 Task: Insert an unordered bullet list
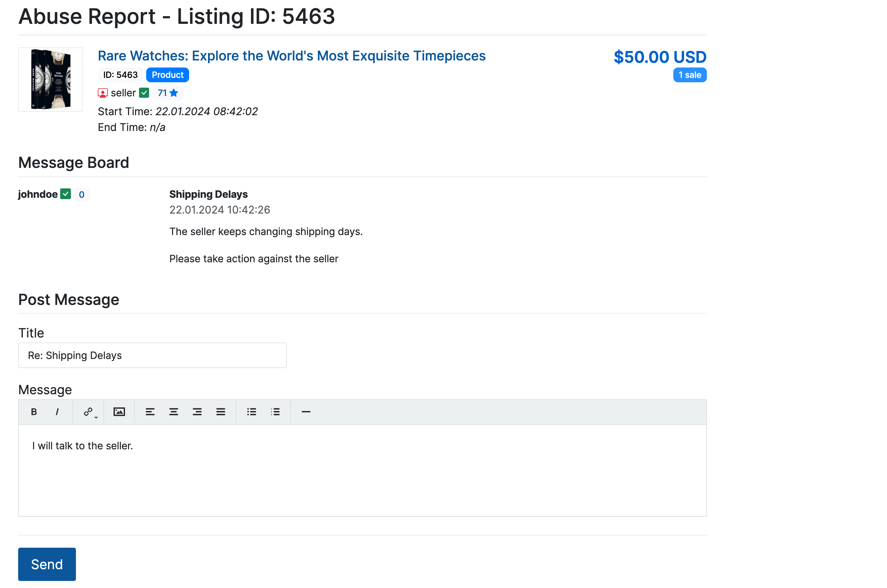click(251, 412)
